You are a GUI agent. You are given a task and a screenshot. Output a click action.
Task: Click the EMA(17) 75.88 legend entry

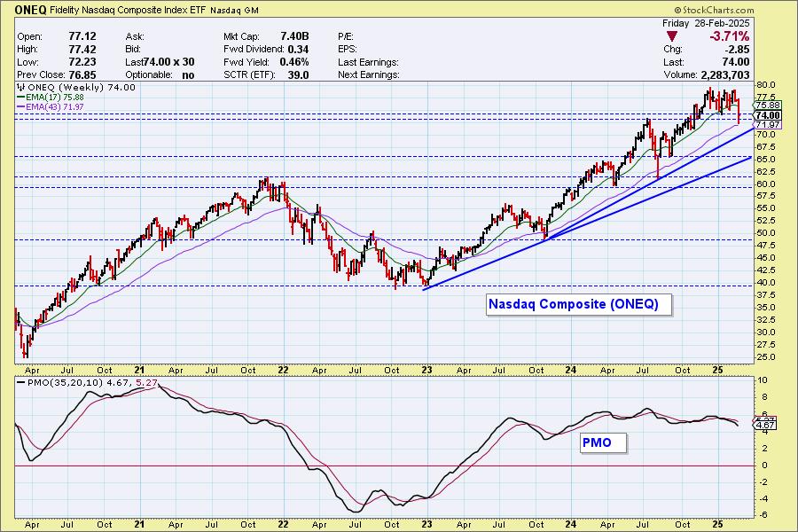51,98
